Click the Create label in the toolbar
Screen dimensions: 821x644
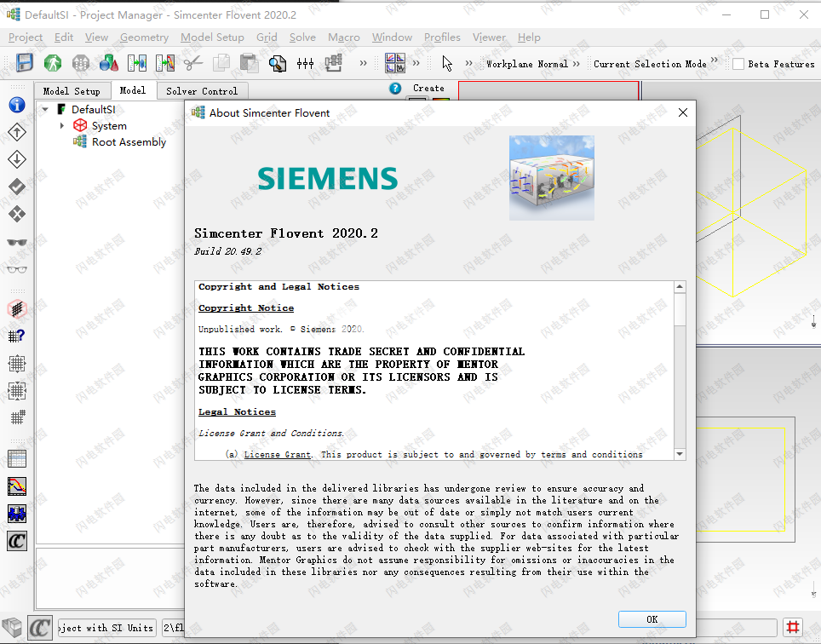click(428, 88)
